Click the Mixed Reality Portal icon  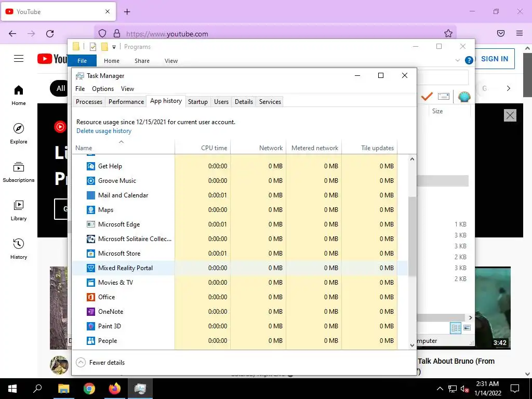tap(90, 268)
